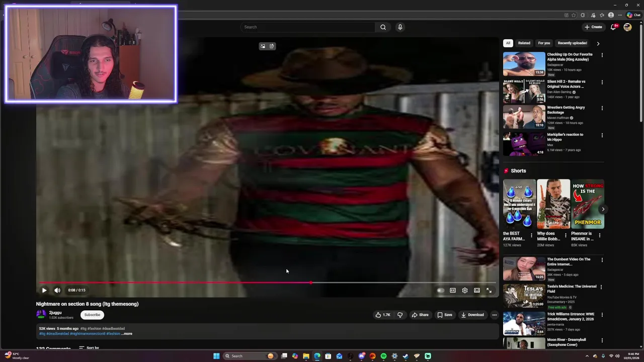Open the Checking Up On Our Favorite Alpha Male thumbnail
Screen dimensions: 644x362
524,64
